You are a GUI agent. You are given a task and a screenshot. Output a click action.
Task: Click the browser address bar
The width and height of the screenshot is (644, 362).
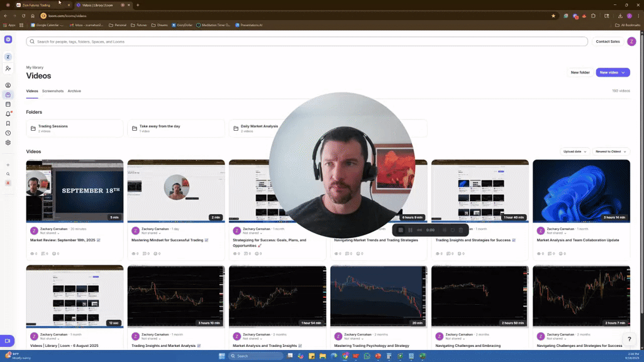point(296,16)
